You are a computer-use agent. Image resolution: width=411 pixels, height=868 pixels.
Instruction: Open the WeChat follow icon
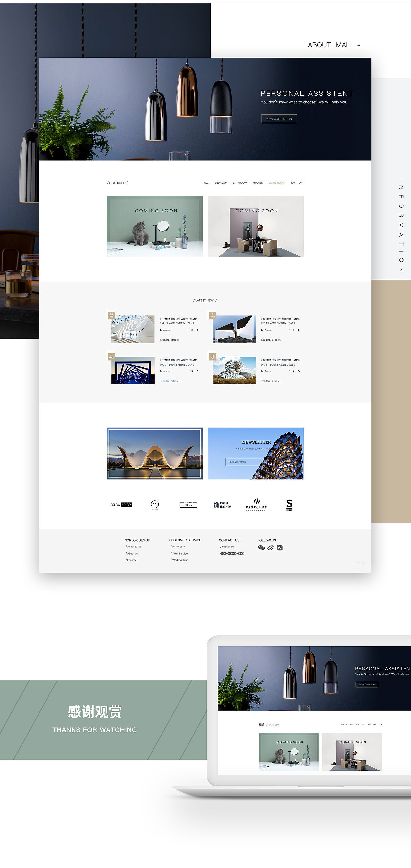point(261,547)
